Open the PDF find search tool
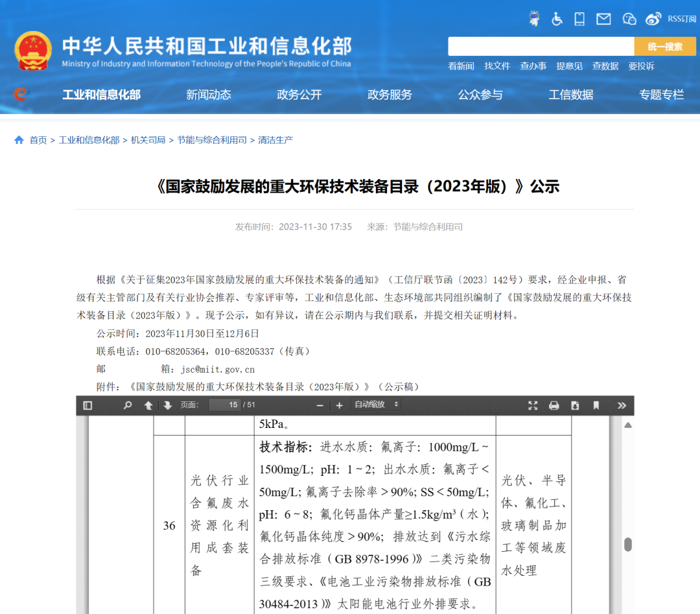The image size is (700, 614). [x=128, y=405]
